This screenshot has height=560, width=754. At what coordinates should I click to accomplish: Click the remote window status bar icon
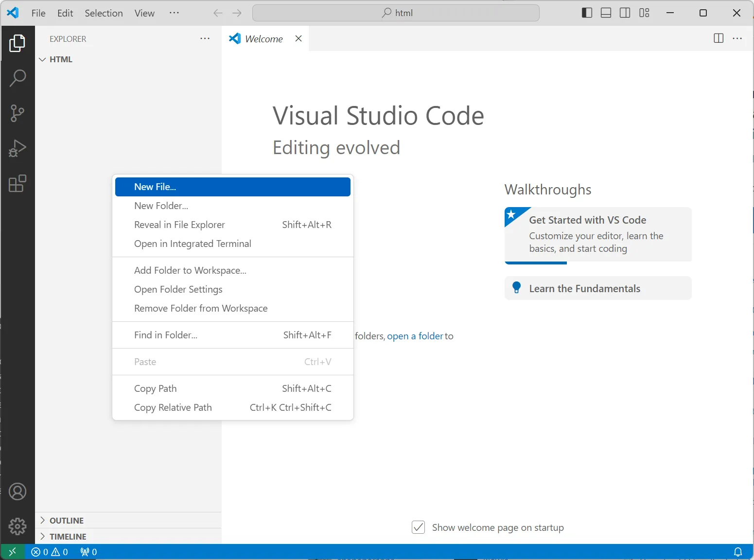[13, 552]
